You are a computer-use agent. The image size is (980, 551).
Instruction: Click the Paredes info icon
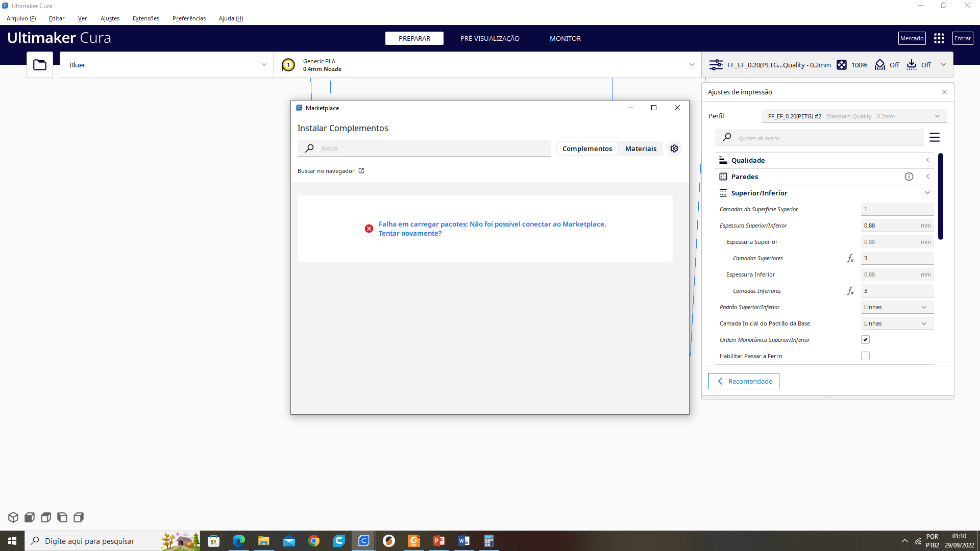909,177
